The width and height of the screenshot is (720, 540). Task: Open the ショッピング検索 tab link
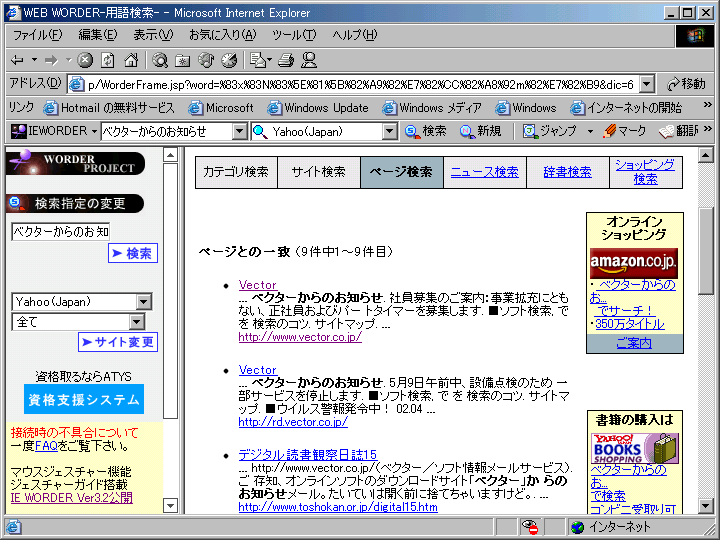[645, 172]
